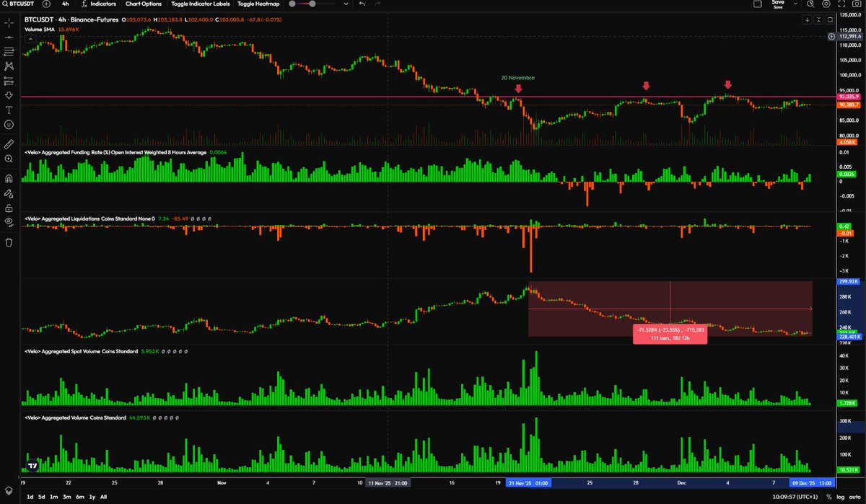The width and height of the screenshot is (866, 504).
Task: Hide all drawings with the eye icon
Action: pyautogui.click(x=9, y=222)
